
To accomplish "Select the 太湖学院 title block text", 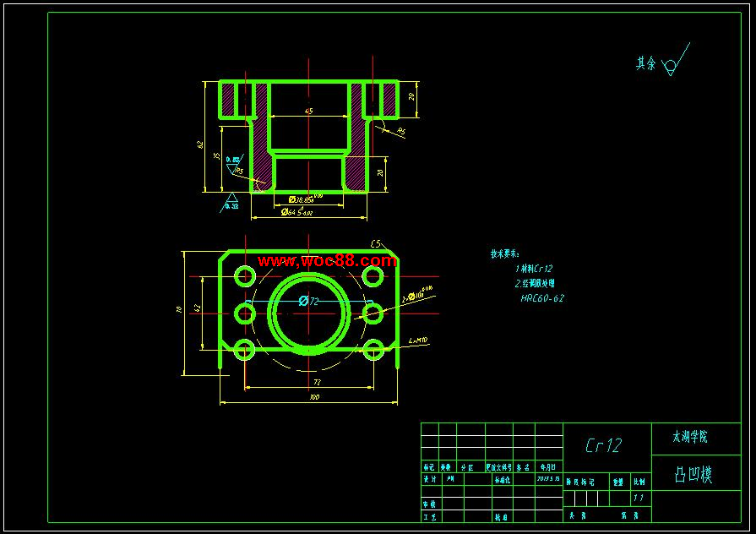I will (690, 437).
